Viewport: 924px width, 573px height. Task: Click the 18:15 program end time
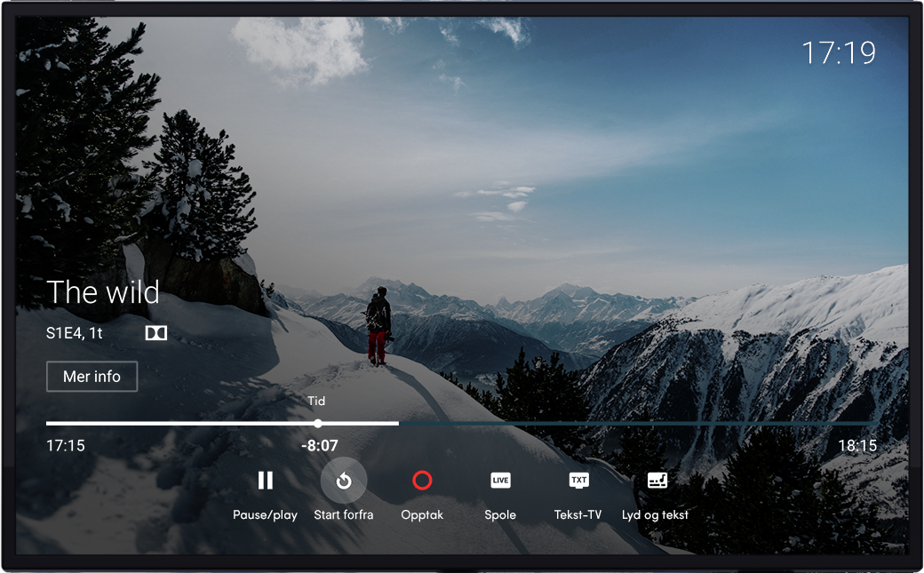pyautogui.click(x=857, y=446)
